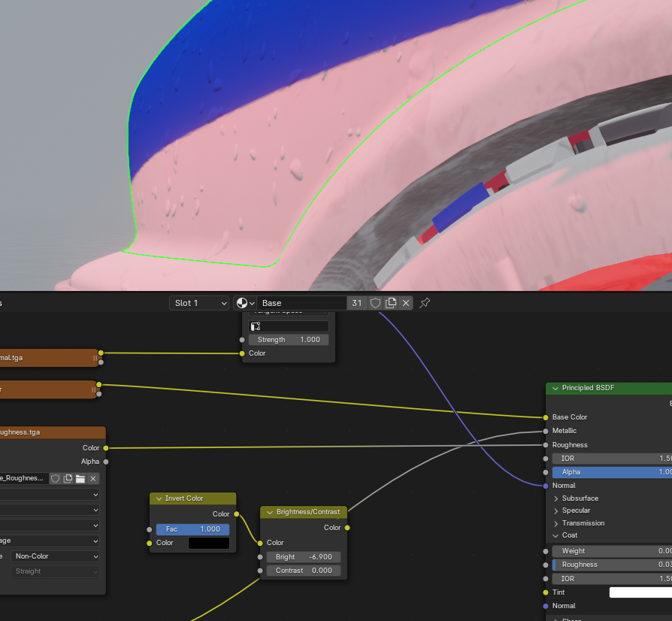The height and width of the screenshot is (621, 672).
Task: Click the mal.tga node yellow output socket
Action: coord(101,353)
